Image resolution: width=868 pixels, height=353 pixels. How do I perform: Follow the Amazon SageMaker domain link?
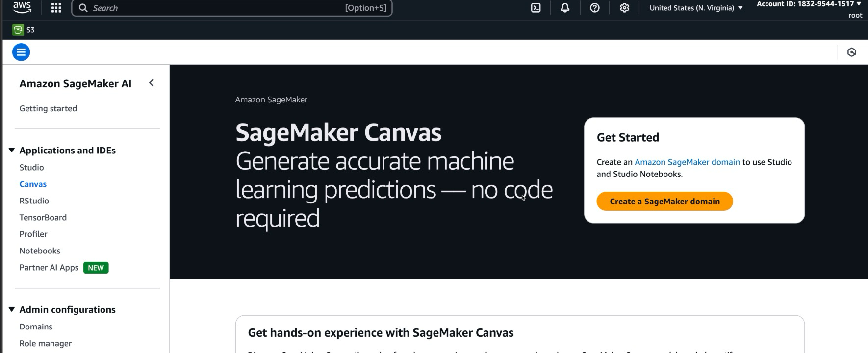pos(687,162)
